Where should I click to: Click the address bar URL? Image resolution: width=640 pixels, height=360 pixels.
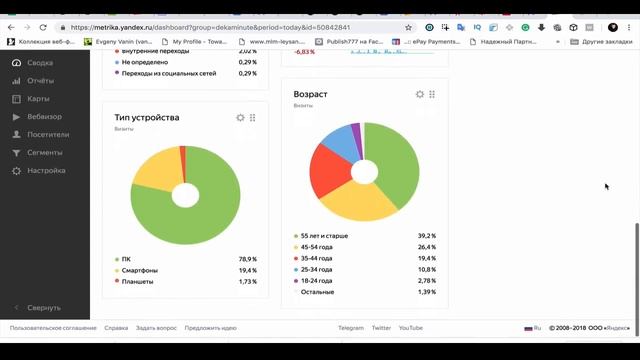(210, 27)
